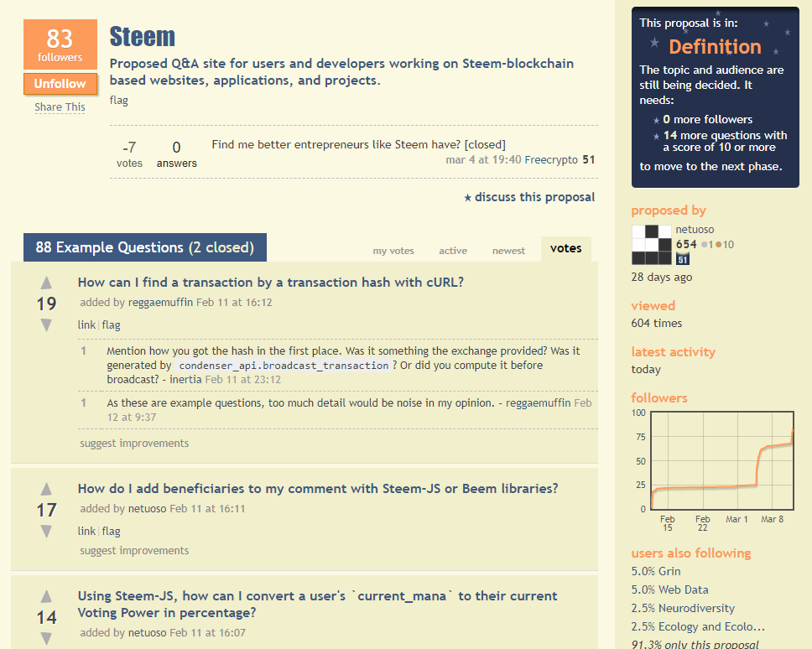Viewport: 812px width, 649px height.
Task: Open netuoso's profile under beneficiaries question
Action: 147,509
